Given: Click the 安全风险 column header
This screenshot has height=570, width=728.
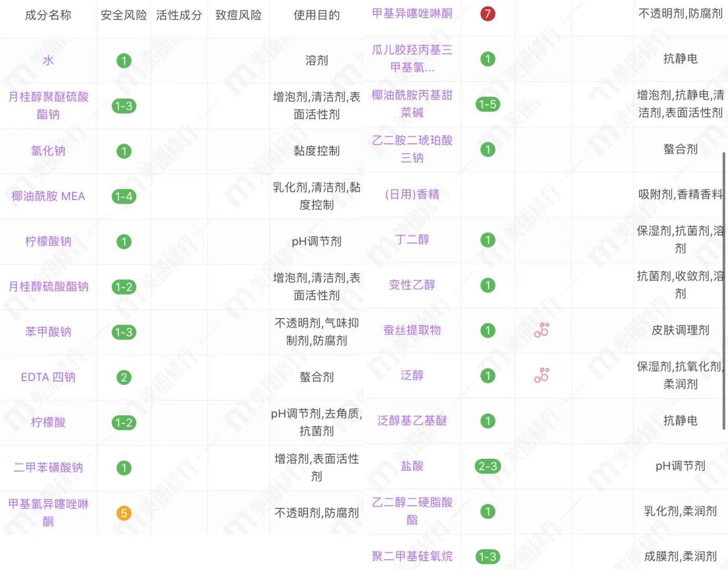Looking at the screenshot, I should pyautogui.click(x=123, y=16).
